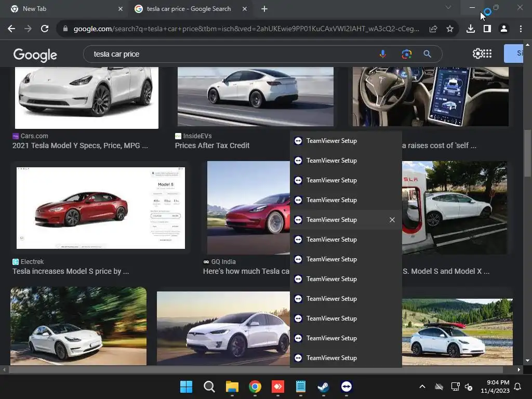
Task: Open Tesla increases Model S price link
Action: (71, 271)
